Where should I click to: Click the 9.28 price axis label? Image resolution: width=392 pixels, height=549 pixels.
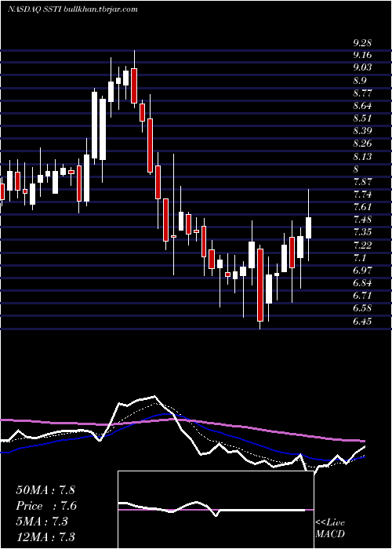[x=362, y=43]
